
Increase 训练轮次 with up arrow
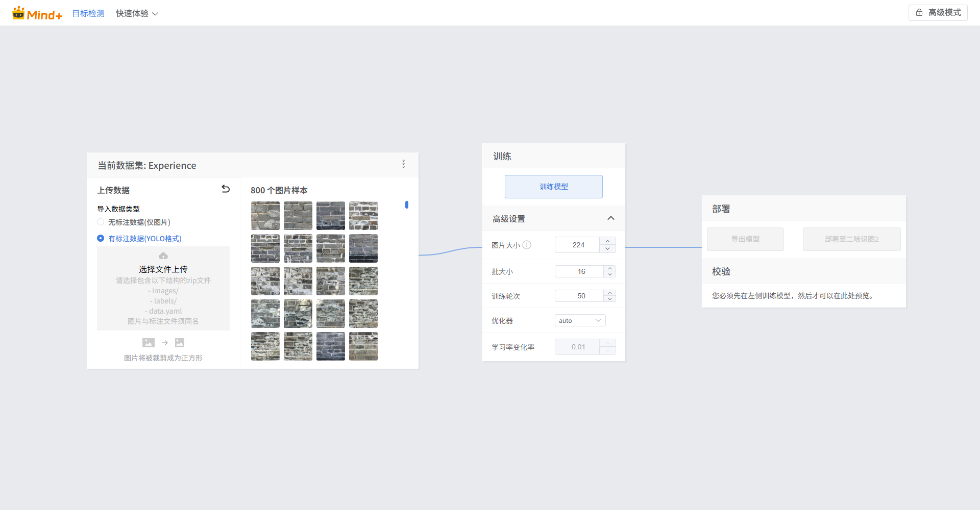[610, 293]
